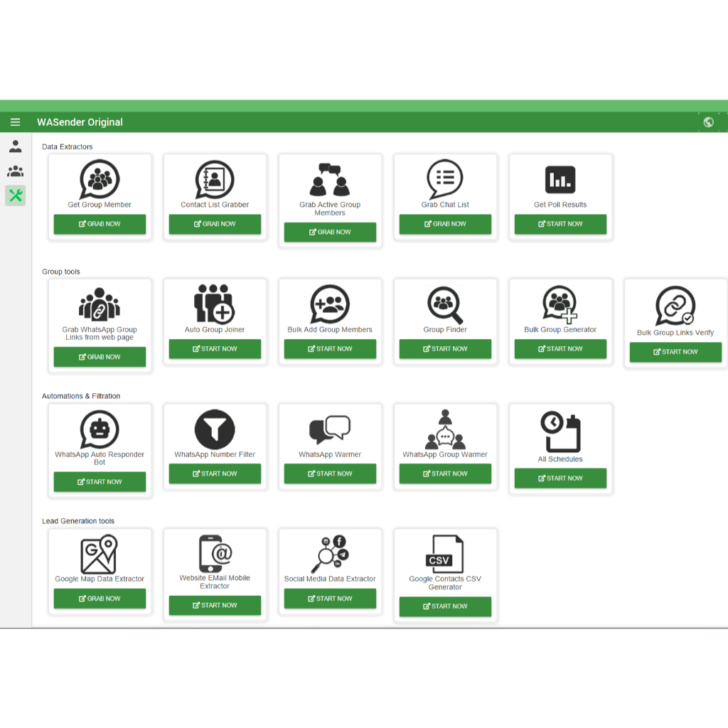728x728 pixels.
Task: Start Now under Get Poll Results
Action: [x=560, y=224]
